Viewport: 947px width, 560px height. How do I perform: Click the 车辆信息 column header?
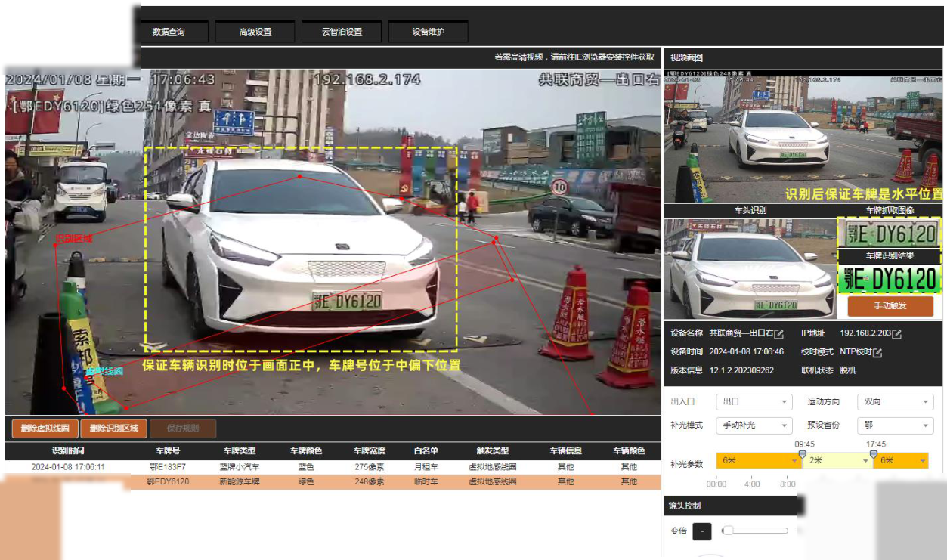click(565, 450)
